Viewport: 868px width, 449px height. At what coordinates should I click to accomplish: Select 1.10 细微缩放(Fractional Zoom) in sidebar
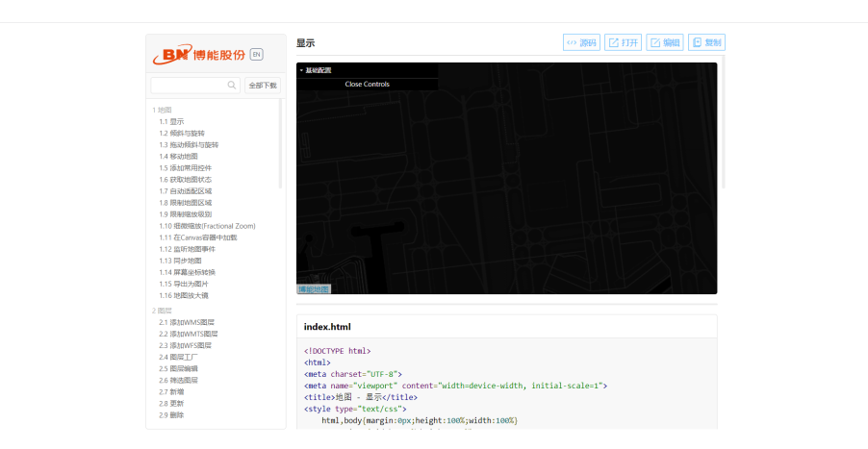pos(207,226)
